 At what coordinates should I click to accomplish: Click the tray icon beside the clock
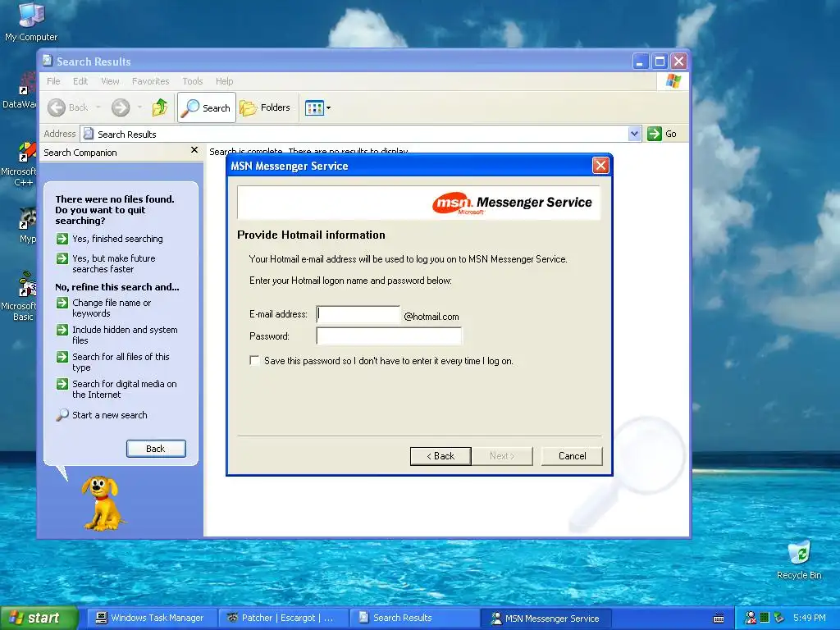tap(779, 618)
